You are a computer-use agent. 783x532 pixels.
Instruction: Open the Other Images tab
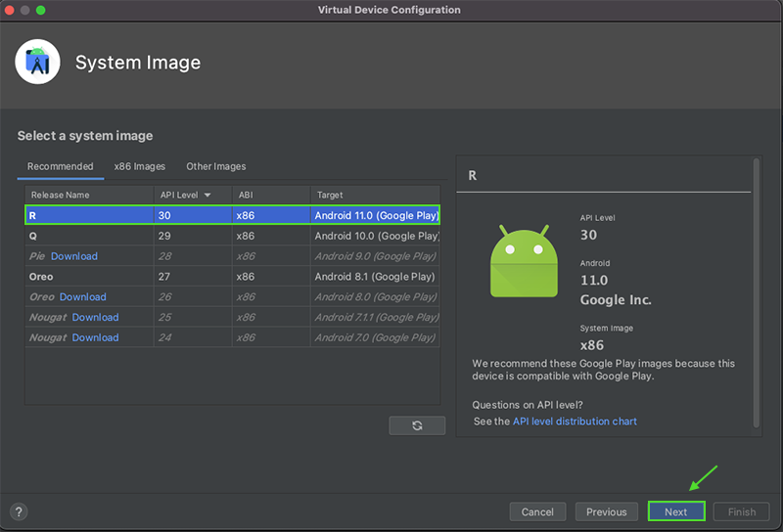coord(216,166)
